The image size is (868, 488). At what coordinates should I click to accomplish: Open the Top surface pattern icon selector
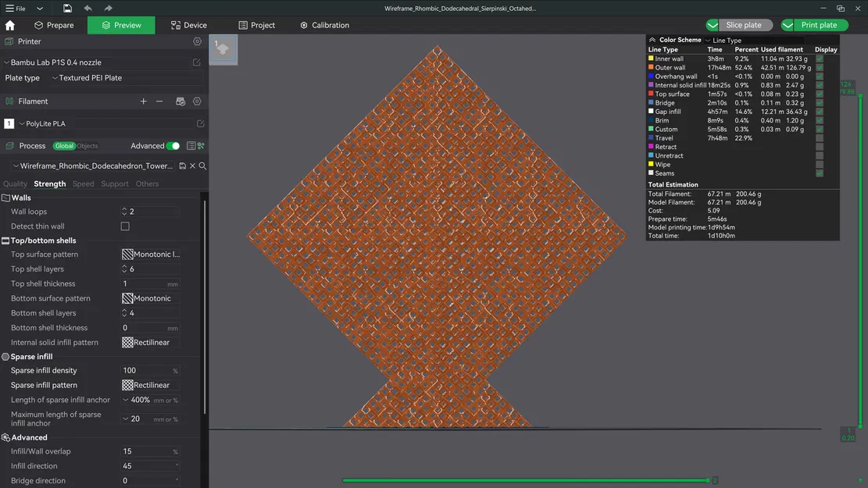click(x=127, y=255)
